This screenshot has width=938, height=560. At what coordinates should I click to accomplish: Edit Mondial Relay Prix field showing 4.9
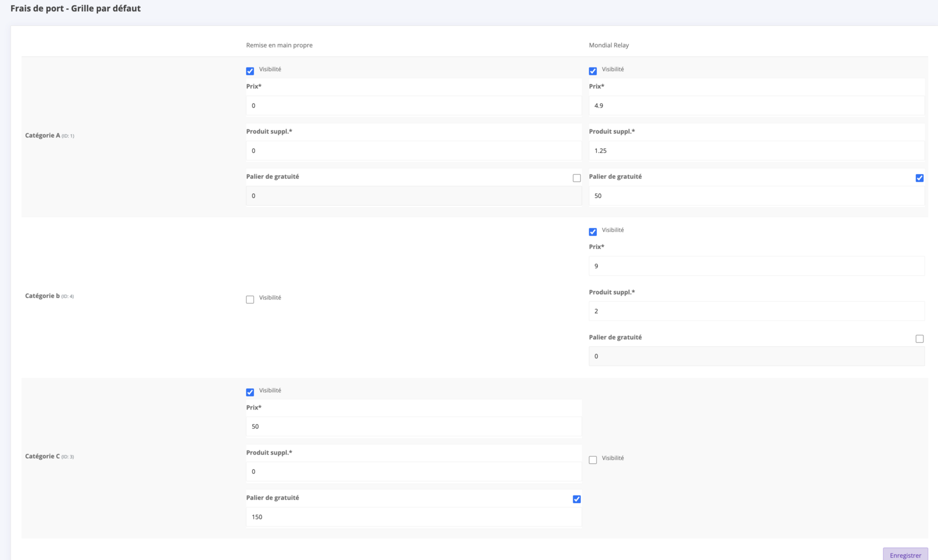(757, 105)
